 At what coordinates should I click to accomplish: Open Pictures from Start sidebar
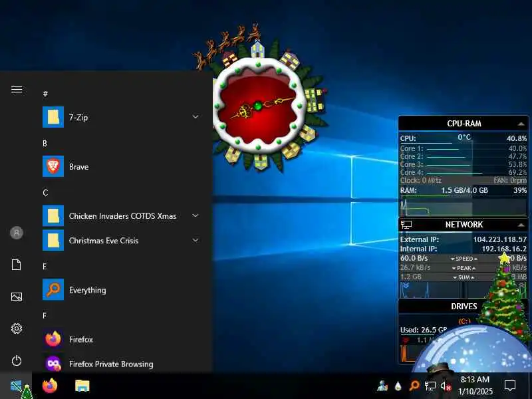point(16,297)
